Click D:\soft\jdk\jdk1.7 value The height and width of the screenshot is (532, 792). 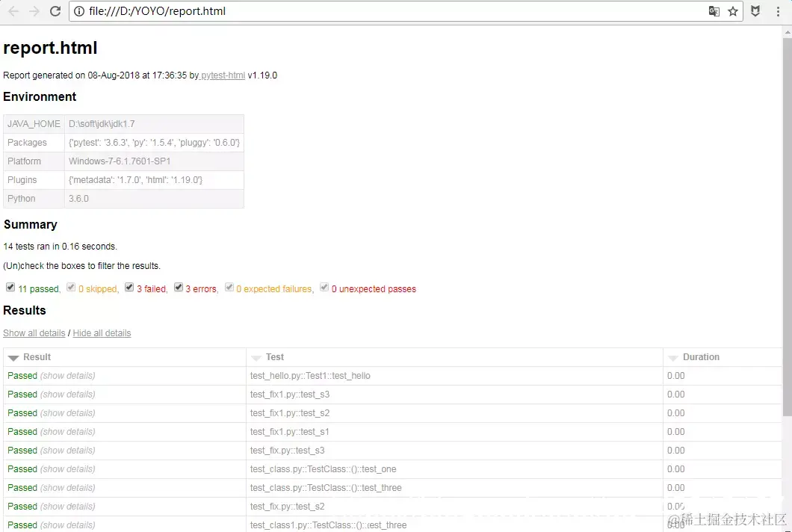click(x=102, y=124)
